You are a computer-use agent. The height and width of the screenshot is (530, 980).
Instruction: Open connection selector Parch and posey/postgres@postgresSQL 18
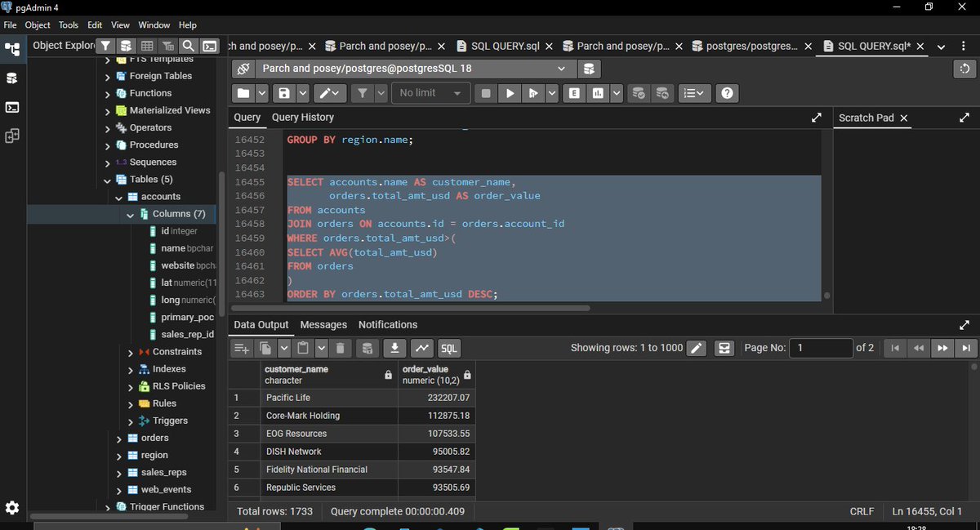(415, 69)
